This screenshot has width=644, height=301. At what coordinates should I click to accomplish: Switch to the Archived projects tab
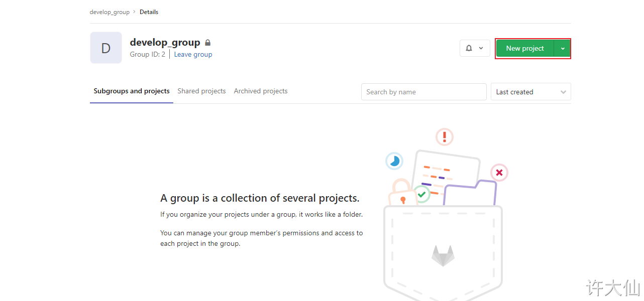coord(261,91)
